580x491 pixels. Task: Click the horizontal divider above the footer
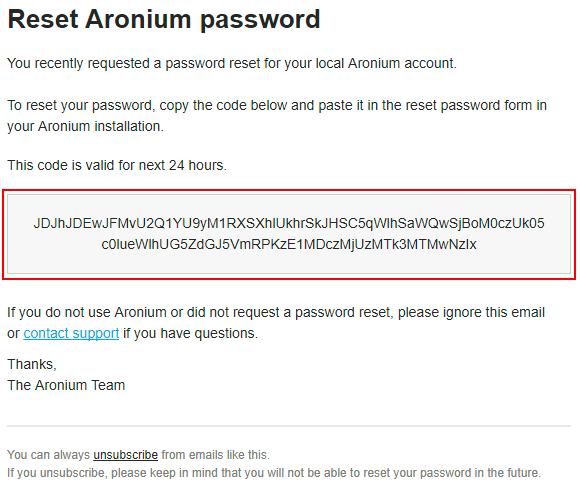[x=289, y=426]
